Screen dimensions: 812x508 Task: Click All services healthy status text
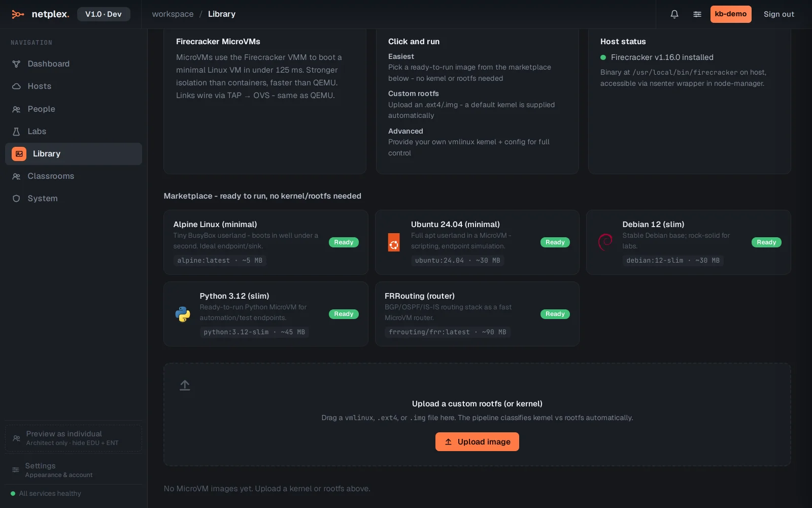[x=50, y=493]
